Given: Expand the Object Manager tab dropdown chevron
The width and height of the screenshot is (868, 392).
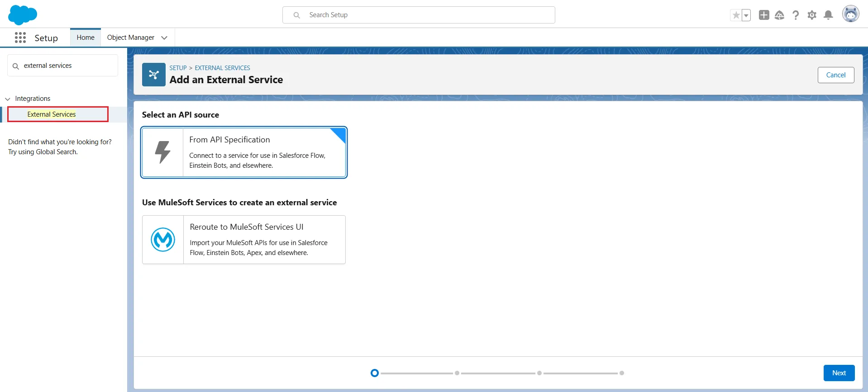Looking at the screenshot, I should pos(164,38).
